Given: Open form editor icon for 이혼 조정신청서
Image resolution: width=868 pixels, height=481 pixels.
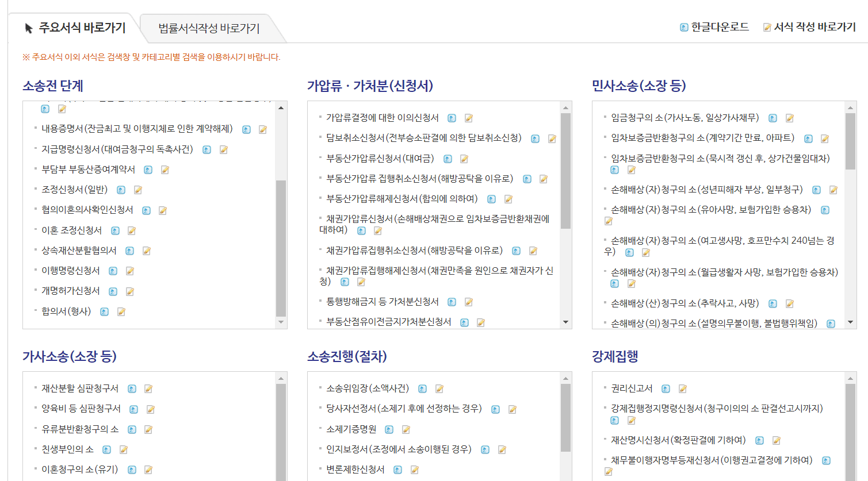Looking at the screenshot, I should coord(131,230).
